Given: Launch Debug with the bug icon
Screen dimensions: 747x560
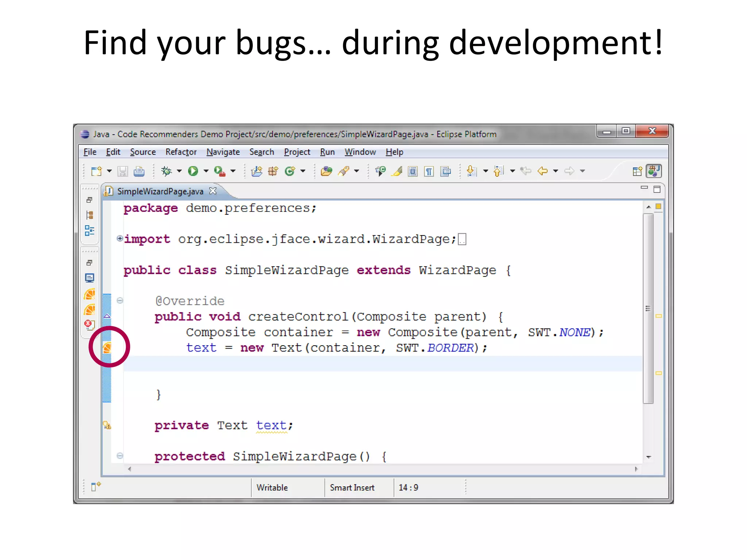Looking at the screenshot, I should coord(166,171).
